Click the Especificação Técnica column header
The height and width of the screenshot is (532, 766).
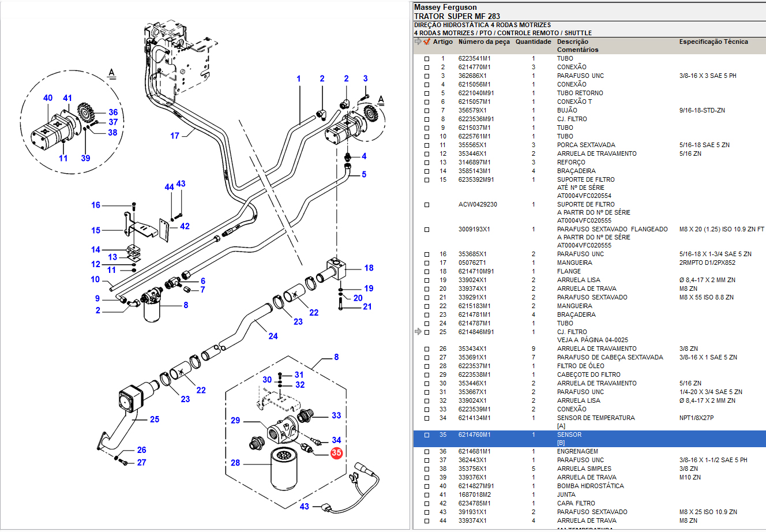click(713, 42)
